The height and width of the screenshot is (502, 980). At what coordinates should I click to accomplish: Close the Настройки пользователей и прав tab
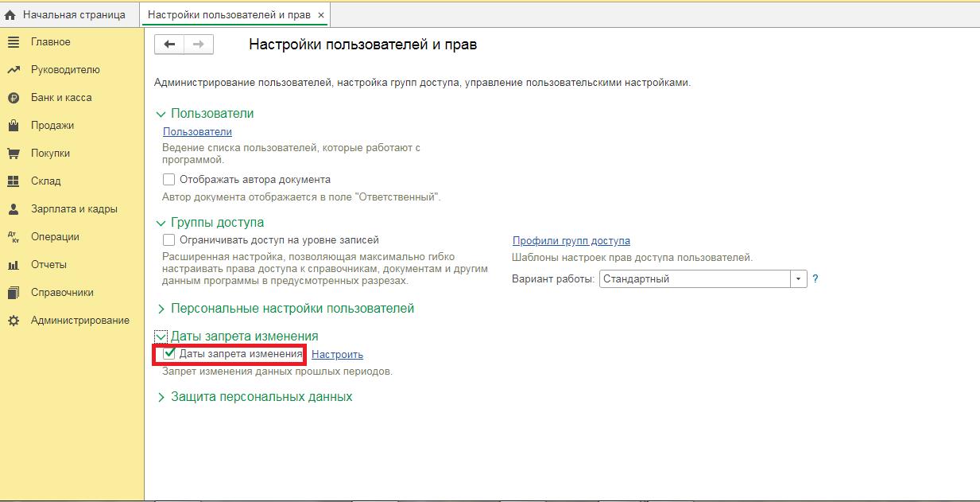[x=320, y=15]
